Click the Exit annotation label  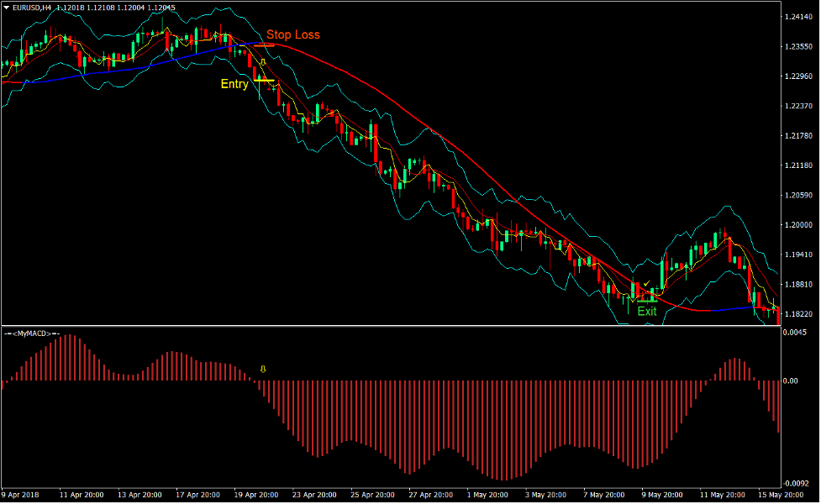click(647, 312)
